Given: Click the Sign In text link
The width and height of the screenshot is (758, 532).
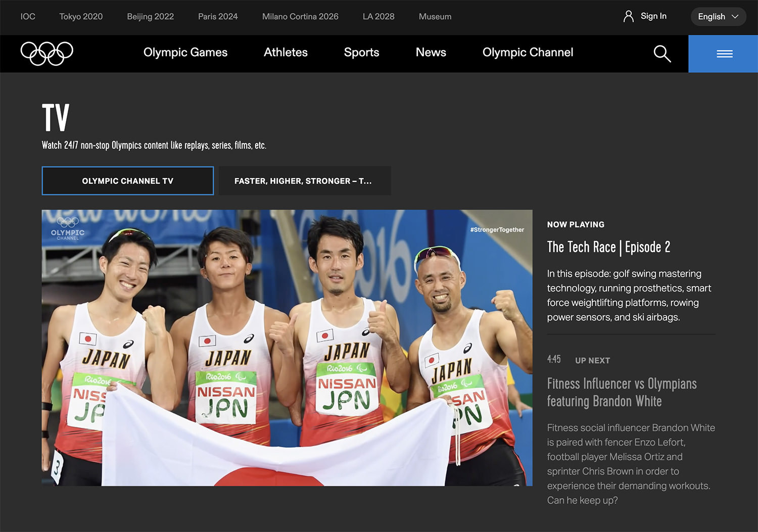Looking at the screenshot, I should pos(653,16).
